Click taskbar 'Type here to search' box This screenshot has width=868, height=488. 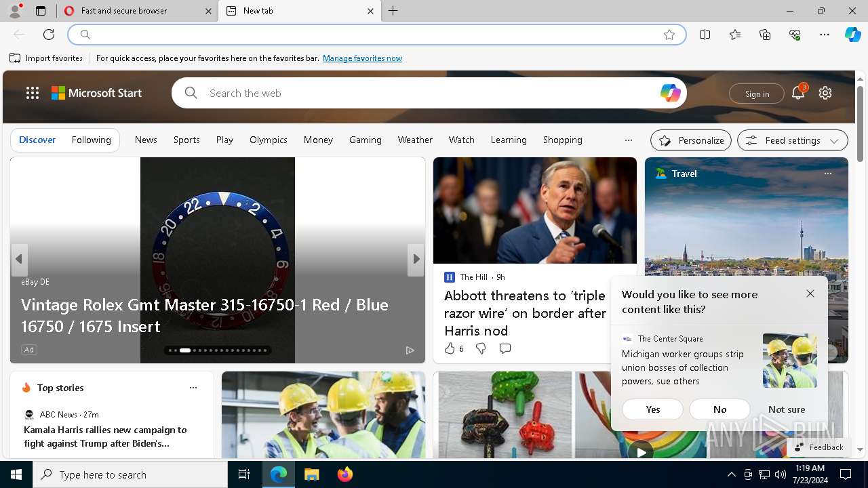pyautogui.click(x=130, y=474)
